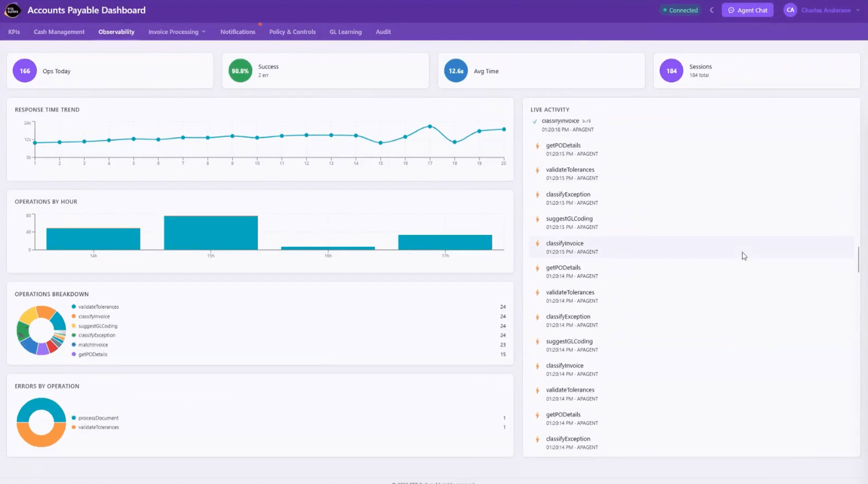
Task: Toggle validateTolerances legend in Errors By Operation
Action: (x=95, y=427)
